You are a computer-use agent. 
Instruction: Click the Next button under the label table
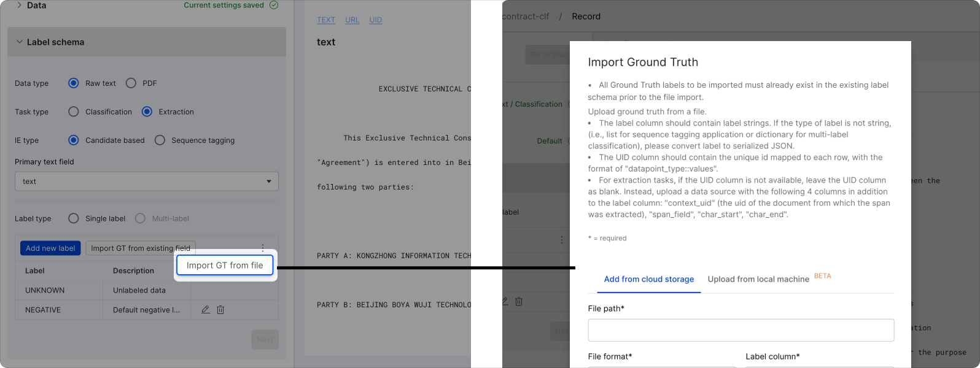coord(265,340)
